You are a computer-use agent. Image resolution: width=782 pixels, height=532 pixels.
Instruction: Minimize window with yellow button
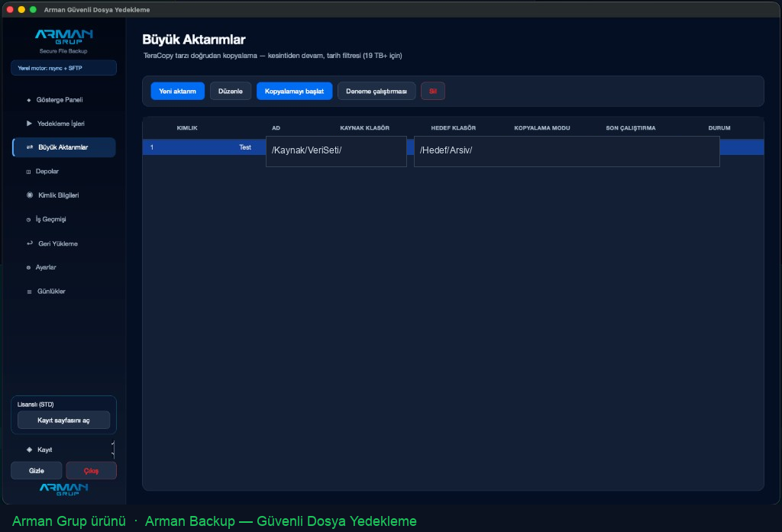[x=21, y=9]
